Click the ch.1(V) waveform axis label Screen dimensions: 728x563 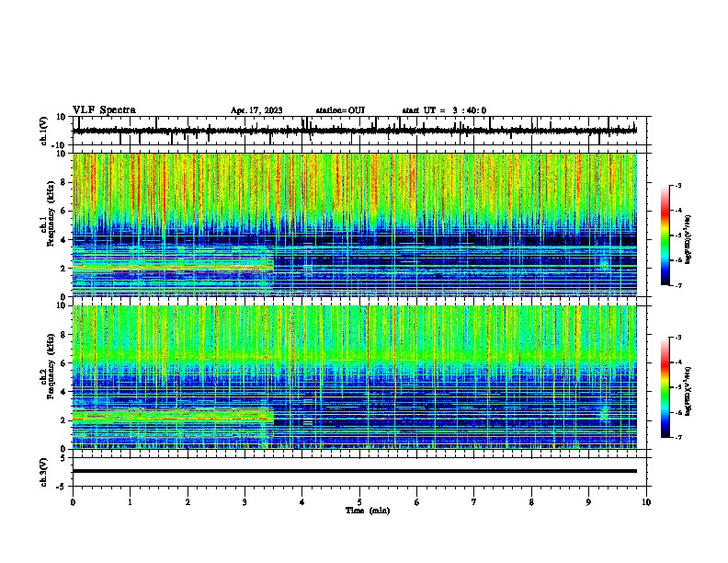coord(44,131)
